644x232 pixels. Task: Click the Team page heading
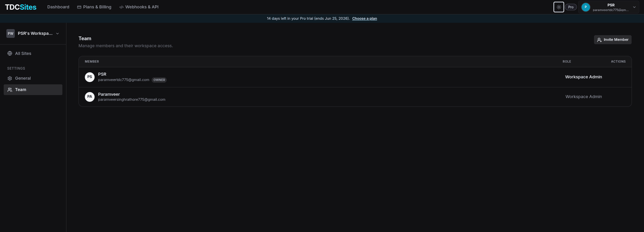[85, 38]
